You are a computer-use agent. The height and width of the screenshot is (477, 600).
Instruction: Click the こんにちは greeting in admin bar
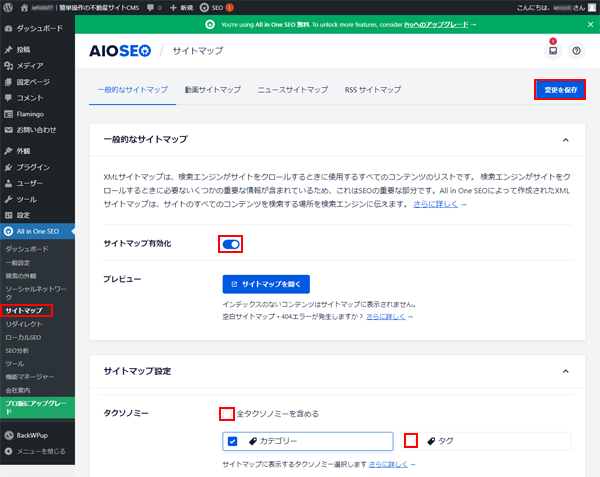click(x=551, y=8)
